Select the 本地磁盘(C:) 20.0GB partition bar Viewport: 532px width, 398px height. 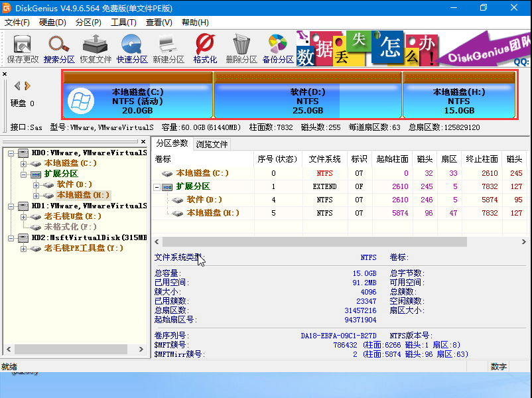(x=138, y=95)
